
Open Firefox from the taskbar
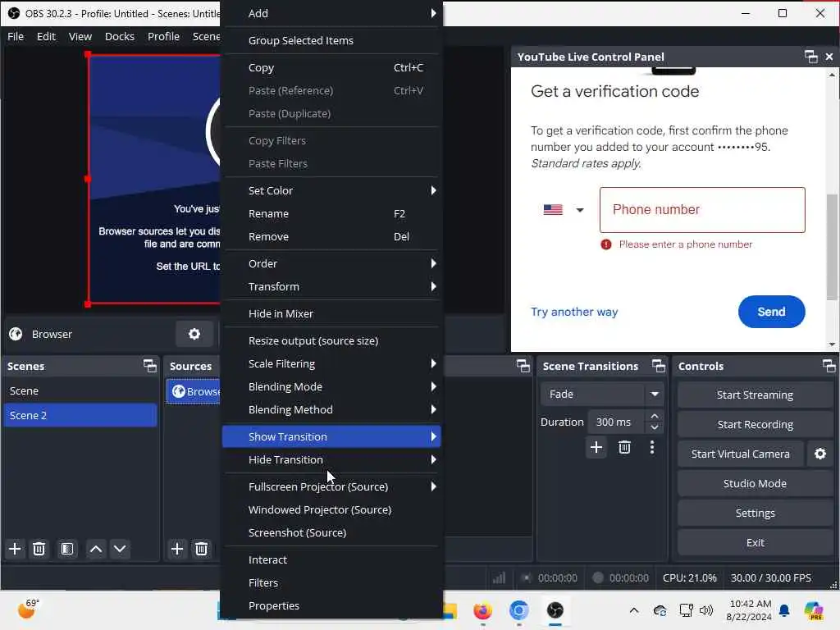pos(482,610)
